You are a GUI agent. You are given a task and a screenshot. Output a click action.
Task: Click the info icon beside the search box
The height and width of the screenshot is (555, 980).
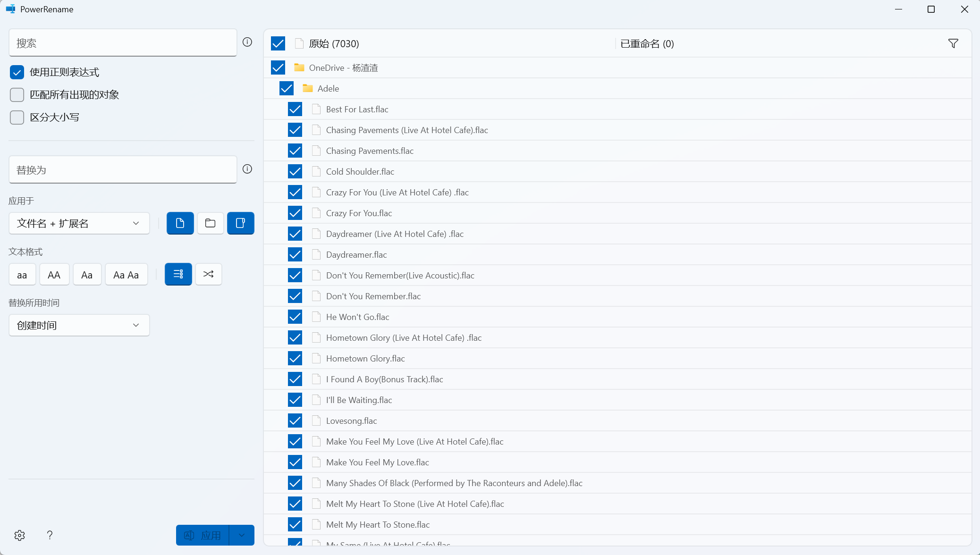click(x=247, y=42)
